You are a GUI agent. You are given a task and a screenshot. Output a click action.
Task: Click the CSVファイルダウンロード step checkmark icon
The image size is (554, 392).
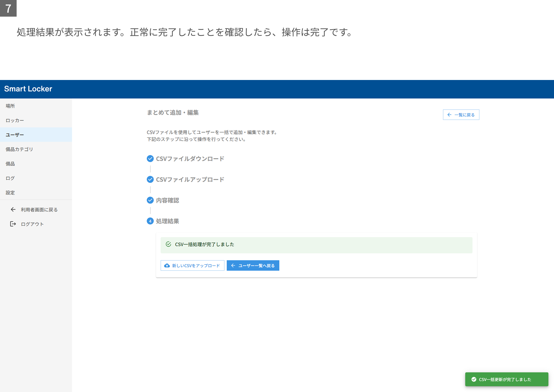pyautogui.click(x=150, y=159)
